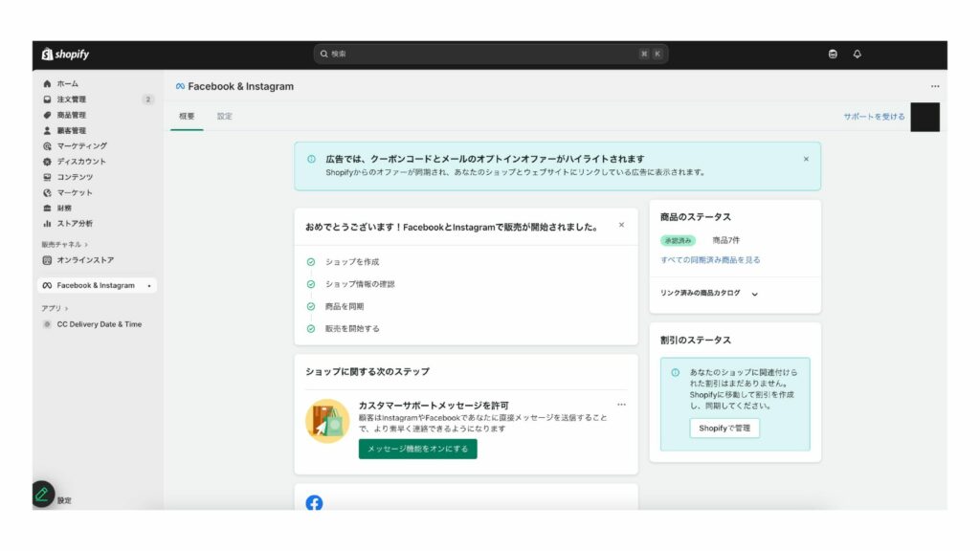
Task: Open サポートを受ける link
Action: pyautogui.click(x=874, y=116)
